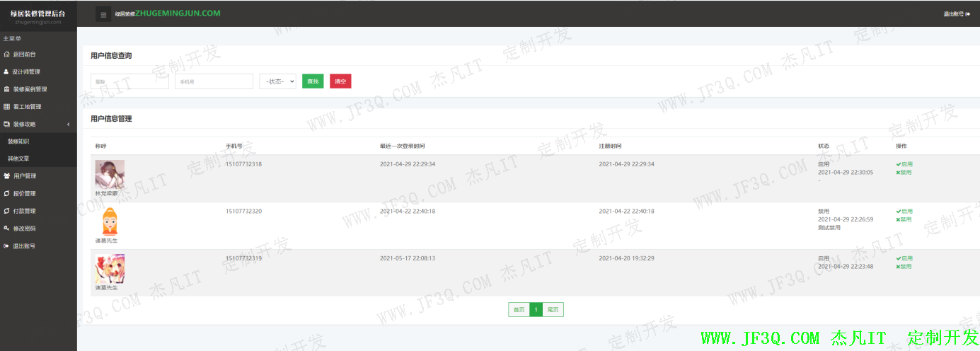
Task: Go to the 尾页 last page
Action: pos(553,310)
